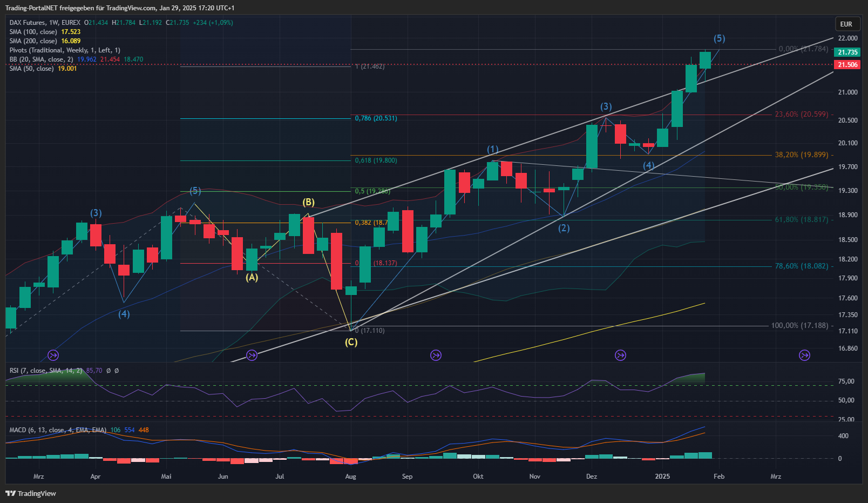Click the 0,00% (21.784) retracement label
Viewport: 868px width, 503px height.
coord(803,49)
